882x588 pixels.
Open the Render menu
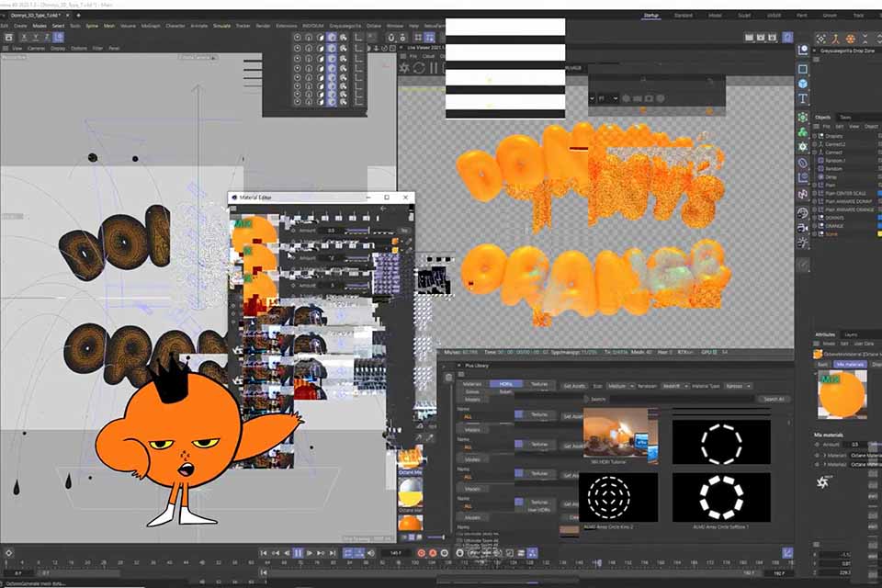[264, 26]
